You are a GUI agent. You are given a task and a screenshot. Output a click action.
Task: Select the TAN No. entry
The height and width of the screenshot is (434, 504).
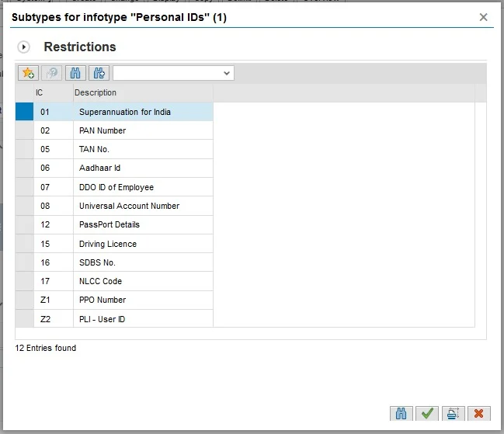[x=143, y=149]
